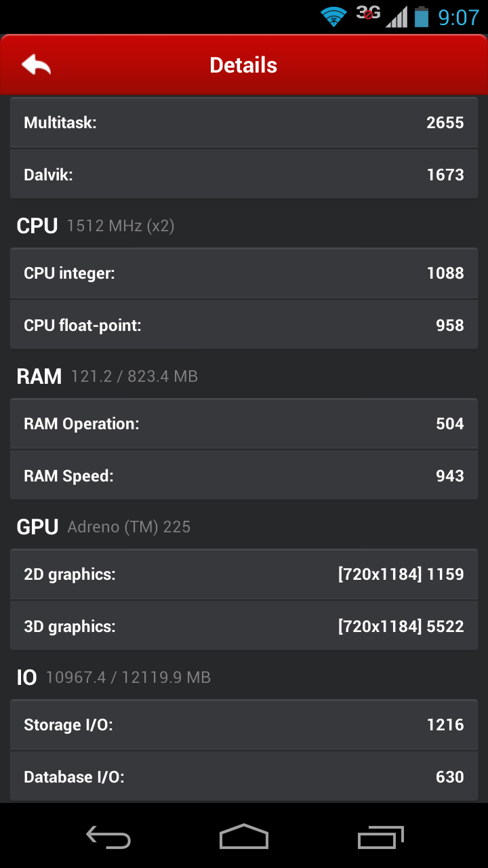The image size is (488, 868).
Task: Tap the 3D graphics result row
Action: (x=244, y=626)
